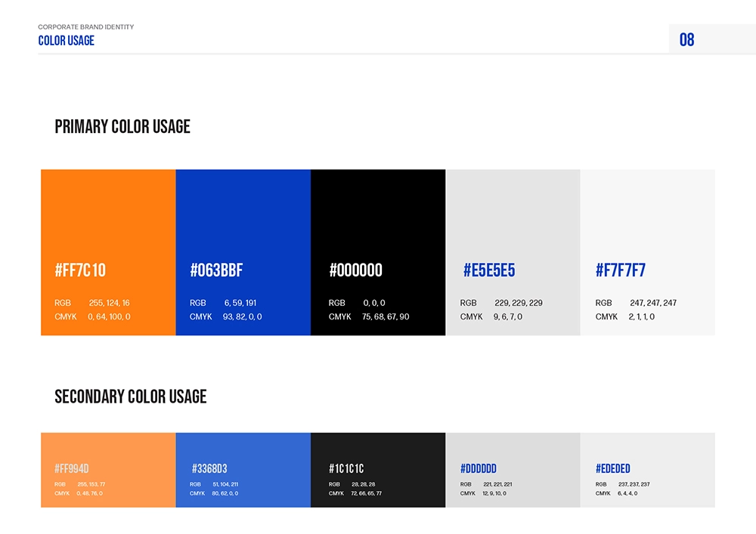
Task: Select the Secondary Color Usage heading
Action: [x=131, y=397]
